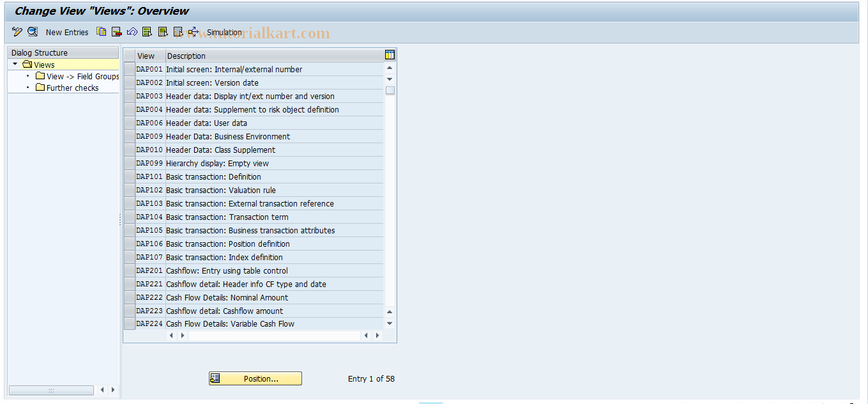Screen dimensions: 868x404
Task: Click 'Header Data: Business Environment' cell
Action: (275, 136)
